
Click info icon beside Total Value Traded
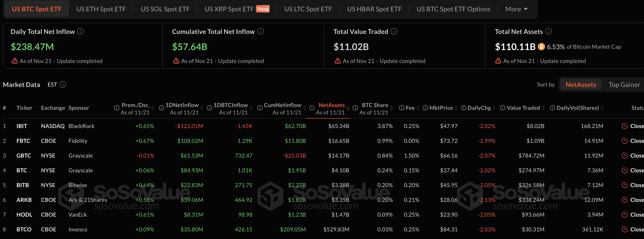(x=394, y=31)
